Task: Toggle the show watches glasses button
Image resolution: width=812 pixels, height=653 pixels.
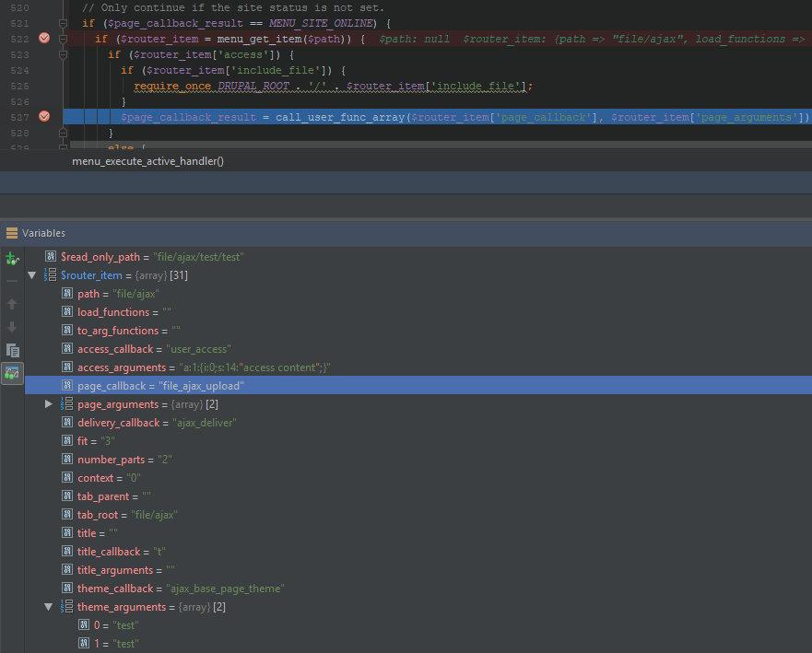Action: [x=12, y=373]
